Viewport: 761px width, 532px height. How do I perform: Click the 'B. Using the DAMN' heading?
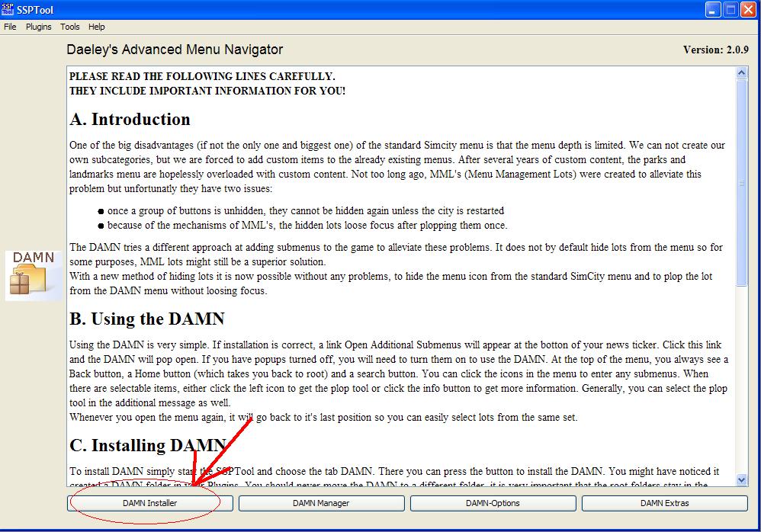(x=147, y=319)
